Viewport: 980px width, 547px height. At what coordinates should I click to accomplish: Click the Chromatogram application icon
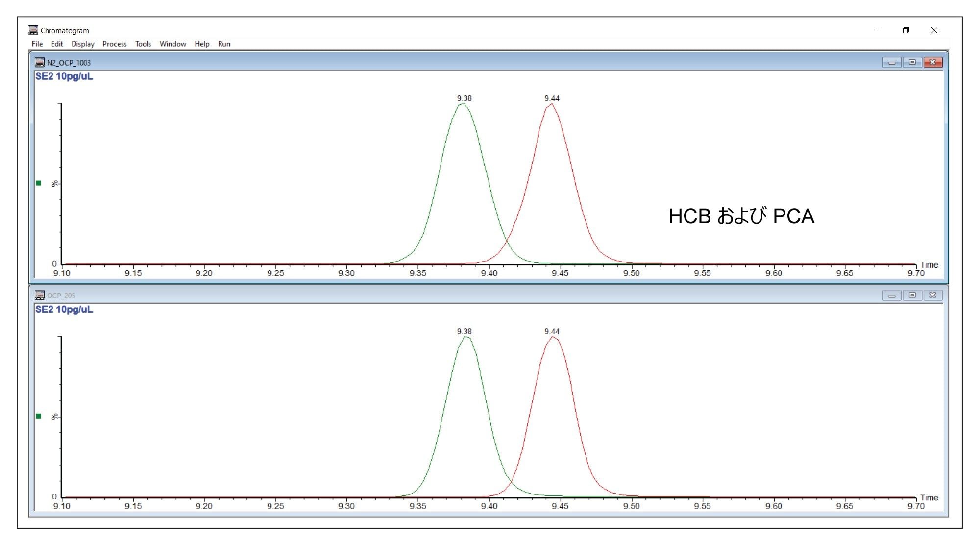(x=33, y=30)
